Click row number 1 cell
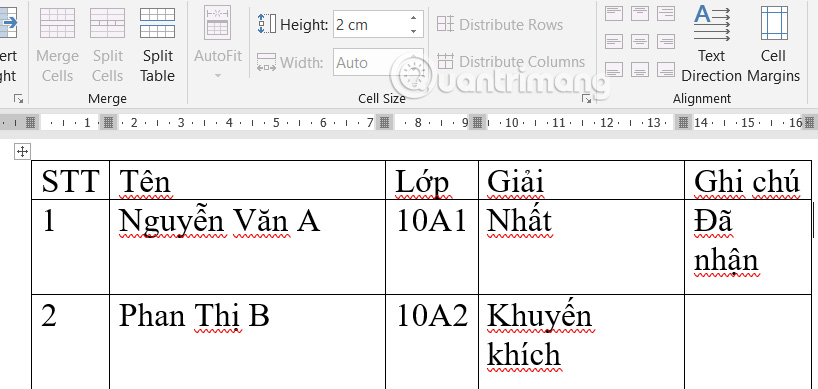 pyautogui.click(x=70, y=247)
